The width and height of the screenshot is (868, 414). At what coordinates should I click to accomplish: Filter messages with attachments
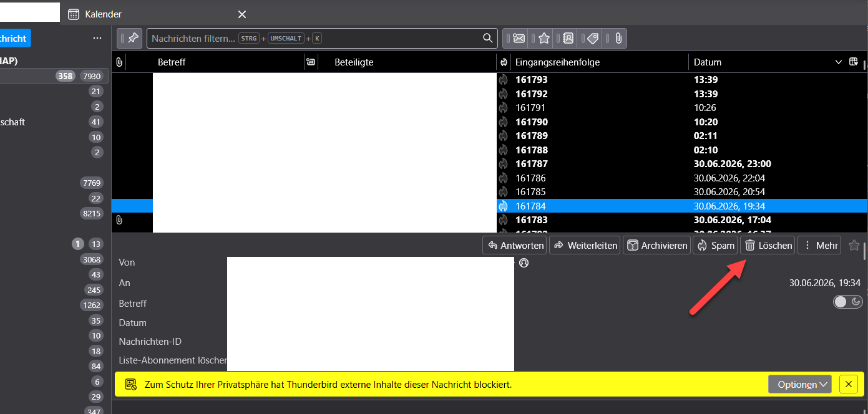coord(615,38)
